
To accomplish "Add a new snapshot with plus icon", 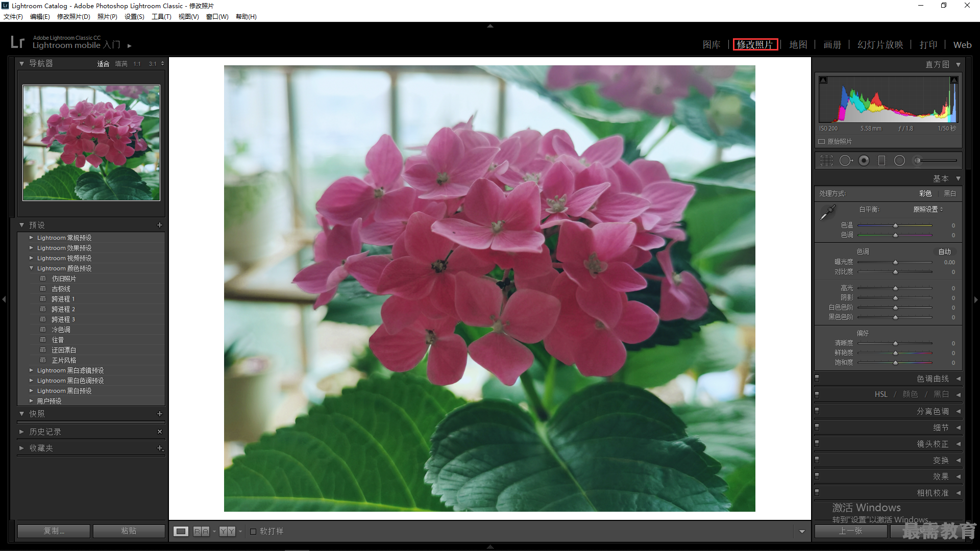I will [x=160, y=414].
